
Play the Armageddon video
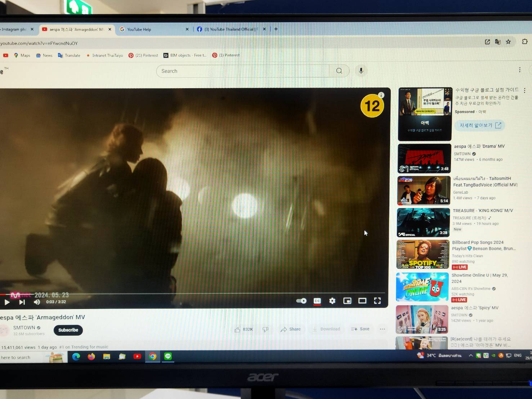pyautogui.click(x=7, y=302)
